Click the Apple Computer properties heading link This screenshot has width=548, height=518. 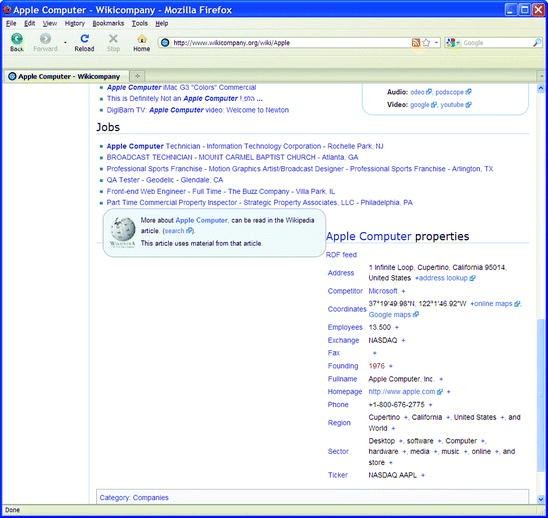(x=368, y=236)
